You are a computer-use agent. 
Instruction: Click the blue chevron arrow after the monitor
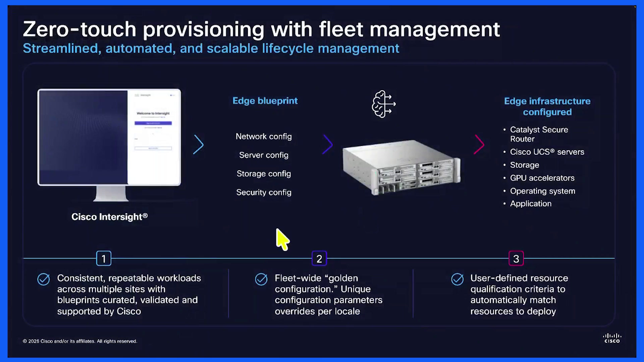click(x=198, y=144)
